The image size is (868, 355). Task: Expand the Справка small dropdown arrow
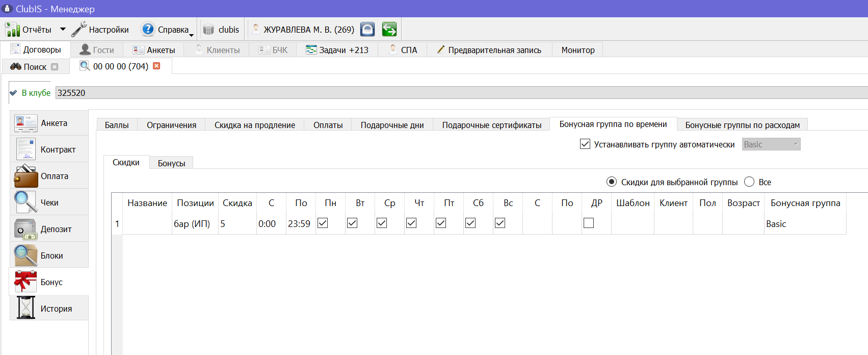192,35
